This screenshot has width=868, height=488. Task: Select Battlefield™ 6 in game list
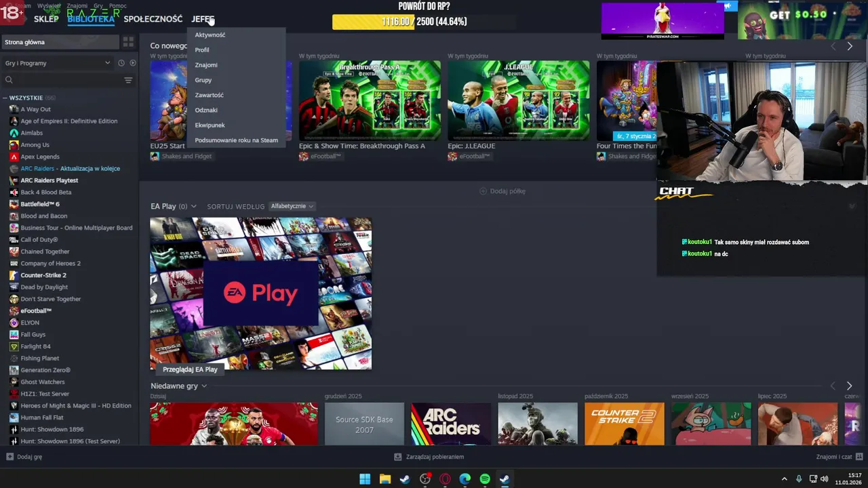pos(40,204)
